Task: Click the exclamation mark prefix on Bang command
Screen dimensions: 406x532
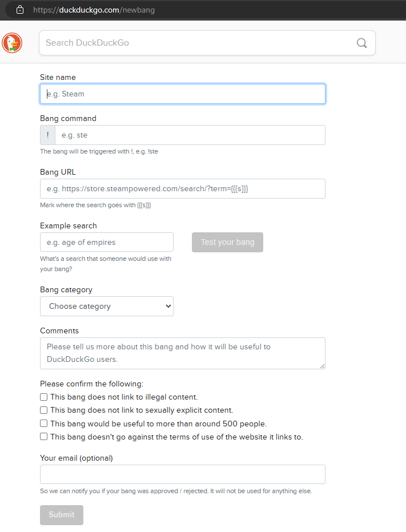Action: (x=47, y=135)
